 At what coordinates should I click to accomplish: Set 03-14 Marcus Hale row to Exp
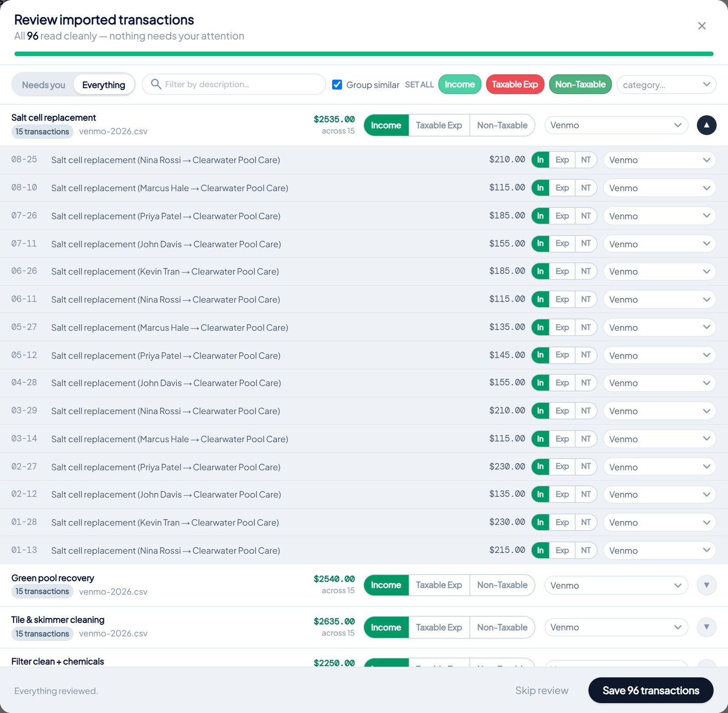click(562, 439)
